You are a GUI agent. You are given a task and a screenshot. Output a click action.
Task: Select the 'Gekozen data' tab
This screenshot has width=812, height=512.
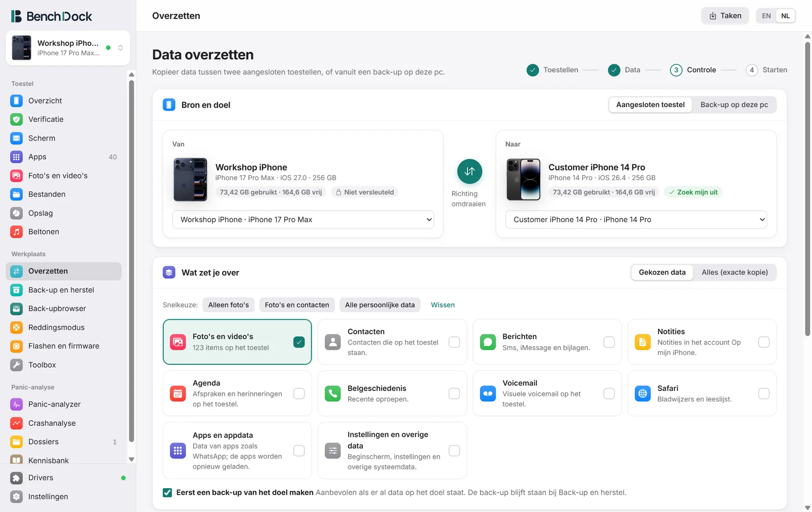[662, 272]
